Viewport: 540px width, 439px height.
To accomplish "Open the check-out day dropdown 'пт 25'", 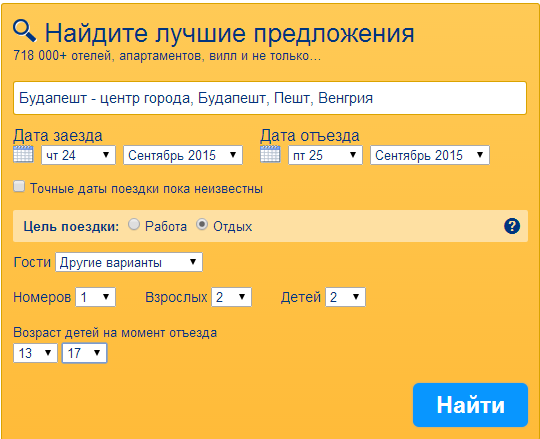I will tap(325, 155).
